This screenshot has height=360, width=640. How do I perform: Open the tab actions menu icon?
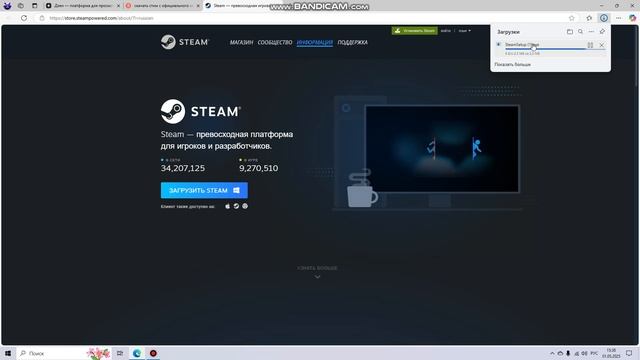tap(34, 6)
